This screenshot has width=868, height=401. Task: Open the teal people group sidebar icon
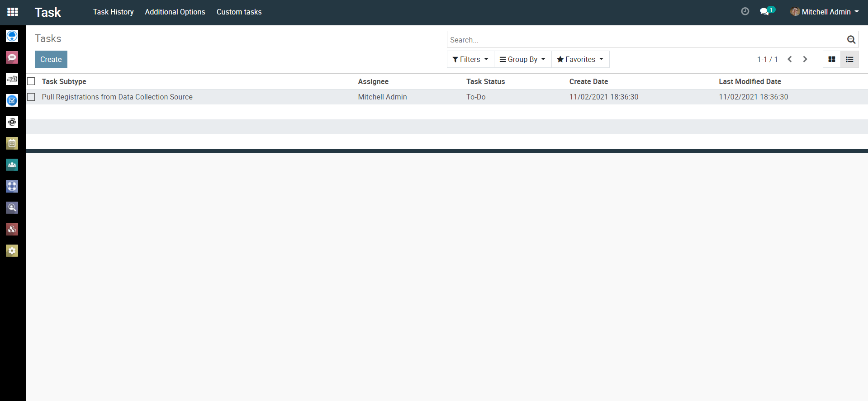click(12, 165)
